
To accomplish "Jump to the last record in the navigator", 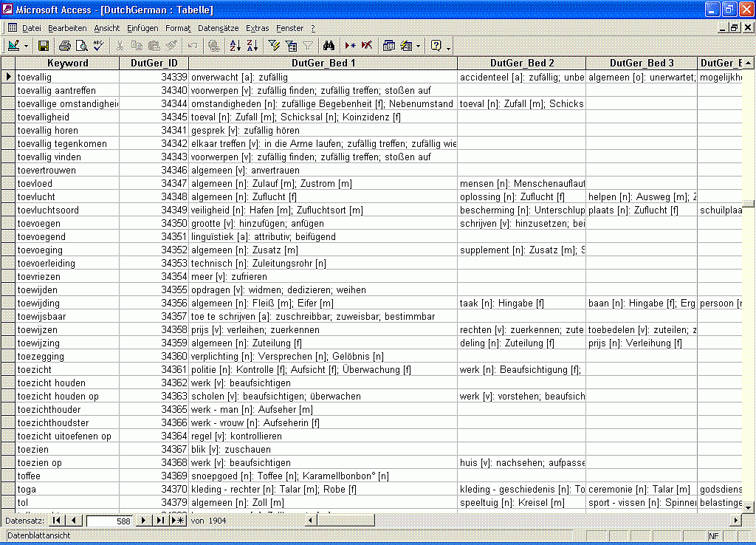I will (160, 521).
